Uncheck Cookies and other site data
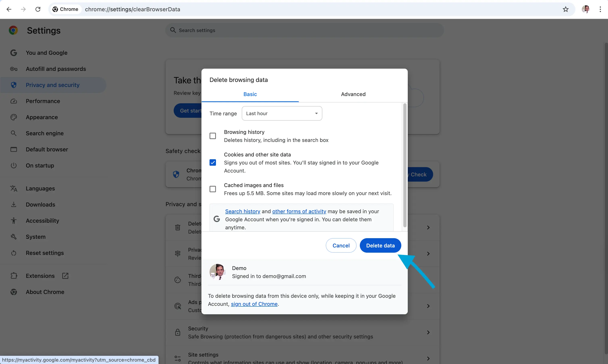The height and width of the screenshot is (364, 608). 213,163
